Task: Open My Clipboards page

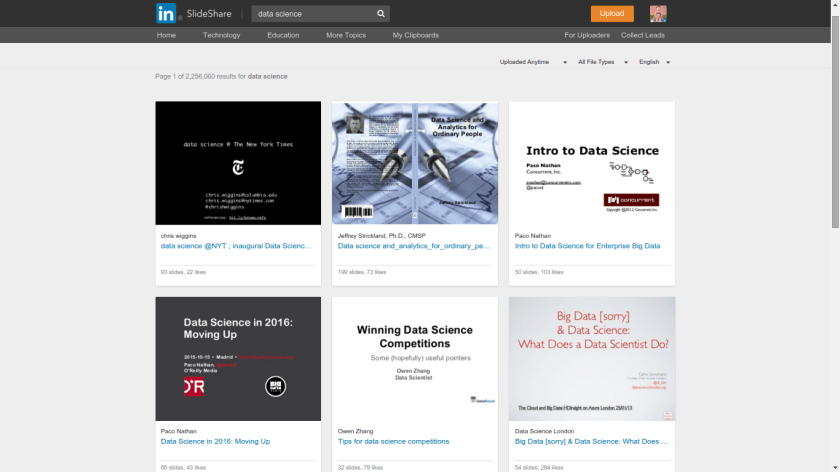Action: pyautogui.click(x=415, y=35)
